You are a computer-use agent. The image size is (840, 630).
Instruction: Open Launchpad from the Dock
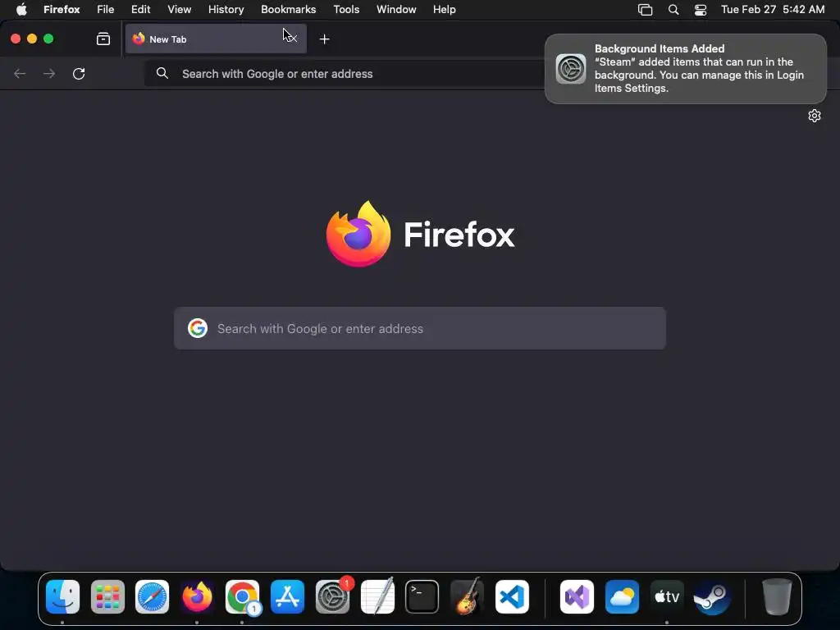click(107, 597)
